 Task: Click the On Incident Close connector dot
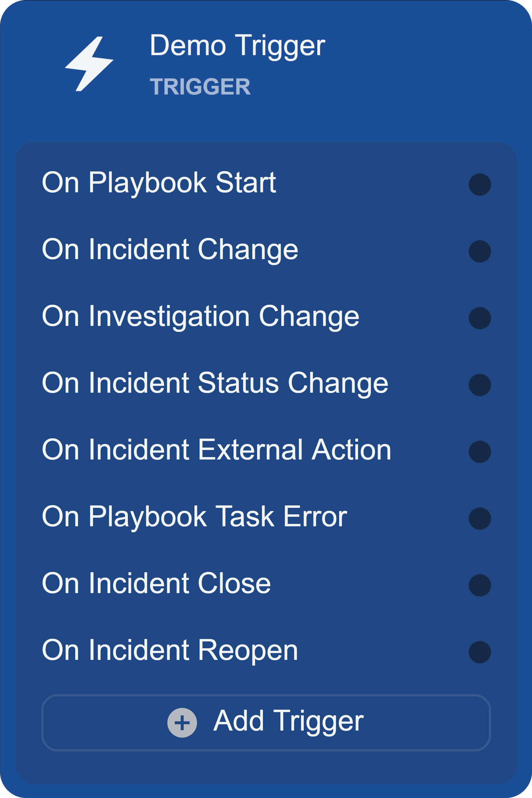tap(480, 585)
